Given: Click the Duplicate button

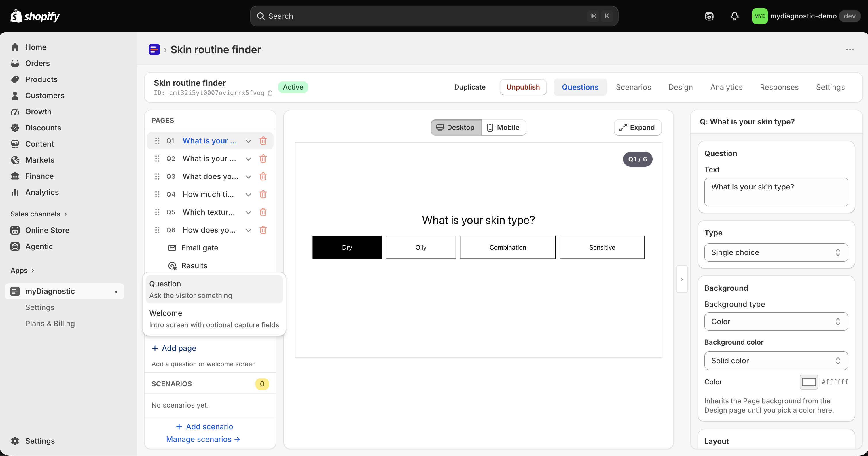Looking at the screenshot, I should coord(470,87).
